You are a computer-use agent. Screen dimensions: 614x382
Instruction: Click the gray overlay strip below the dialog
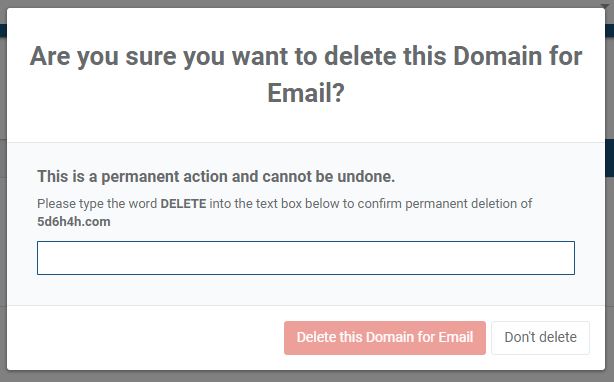[x=307, y=377]
